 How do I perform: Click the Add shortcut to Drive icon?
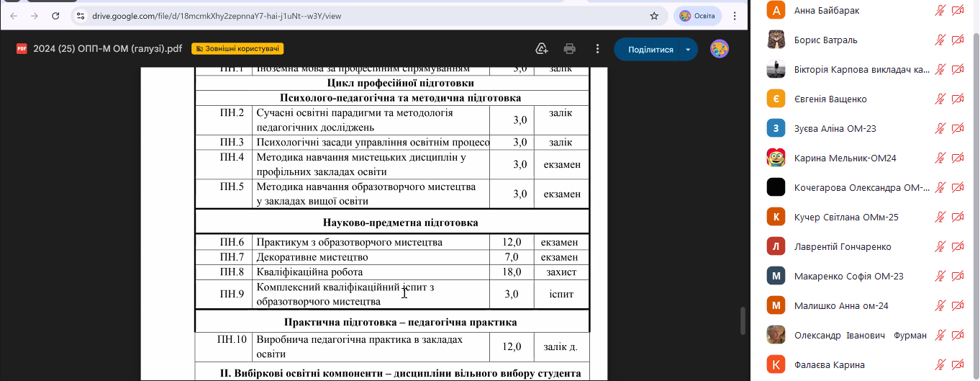(x=542, y=49)
